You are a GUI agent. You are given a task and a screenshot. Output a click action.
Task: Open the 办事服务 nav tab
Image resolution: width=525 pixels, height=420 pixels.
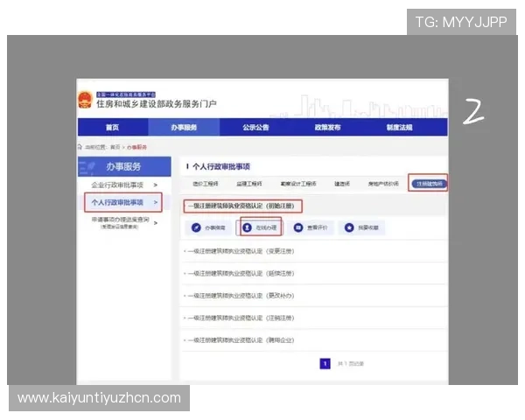pos(184,127)
